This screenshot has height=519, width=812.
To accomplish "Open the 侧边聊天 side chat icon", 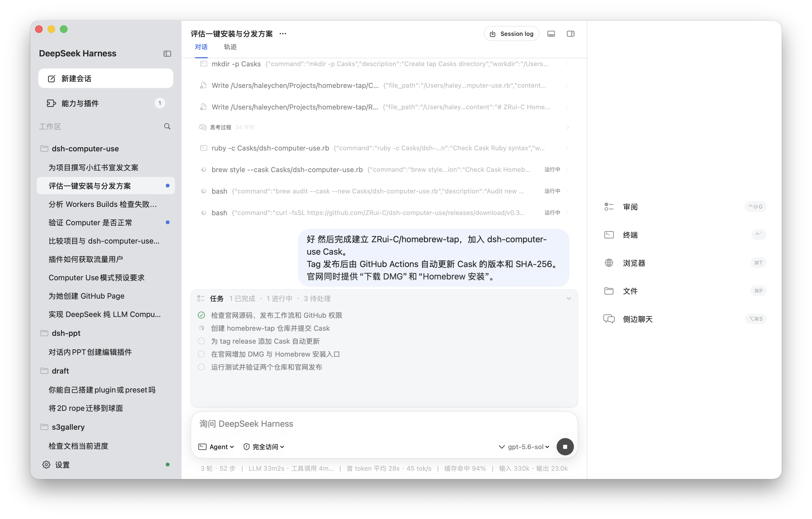I will coord(609,319).
